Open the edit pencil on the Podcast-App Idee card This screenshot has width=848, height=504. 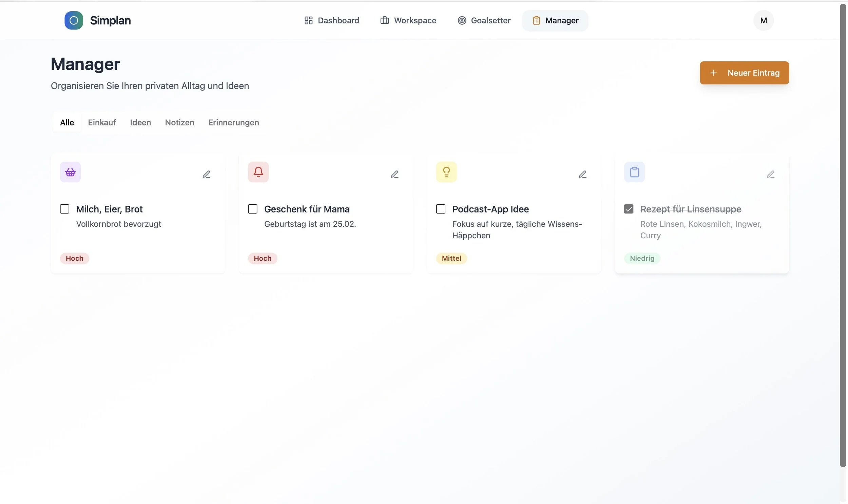click(582, 174)
